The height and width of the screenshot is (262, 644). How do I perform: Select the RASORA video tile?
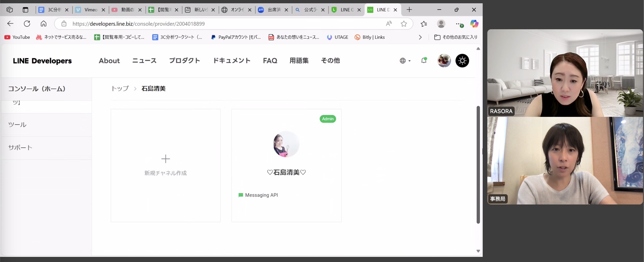pyautogui.click(x=565, y=73)
